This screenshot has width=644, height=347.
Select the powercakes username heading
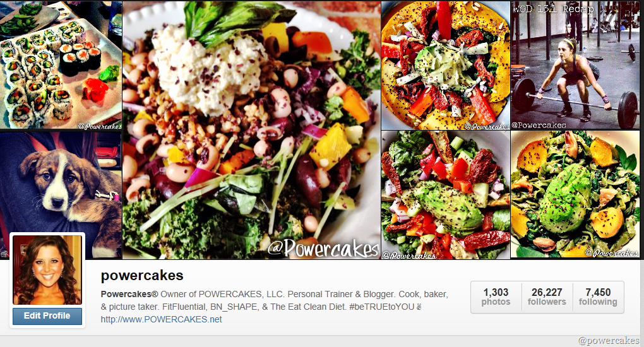(x=142, y=276)
